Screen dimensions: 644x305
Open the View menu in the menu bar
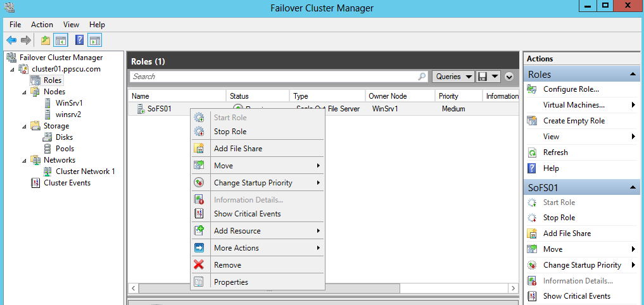pyautogui.click(x=72, y=25)
